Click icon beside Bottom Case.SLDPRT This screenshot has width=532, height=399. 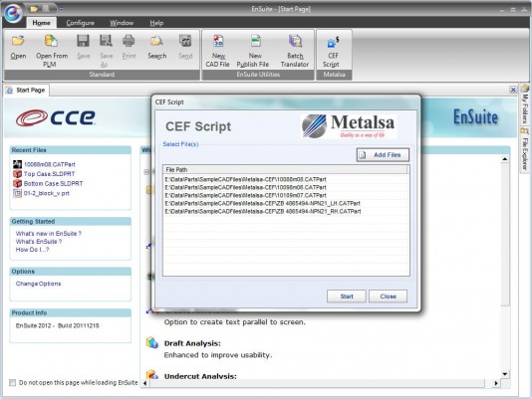(17, 183)
